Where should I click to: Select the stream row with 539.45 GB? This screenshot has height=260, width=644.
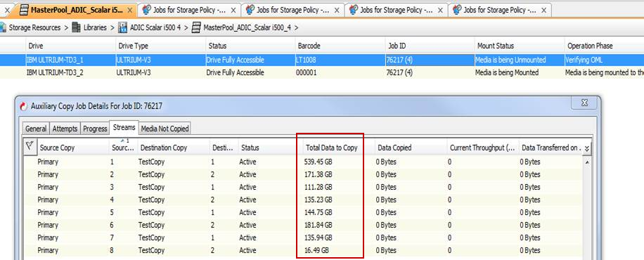click(303, 162)
